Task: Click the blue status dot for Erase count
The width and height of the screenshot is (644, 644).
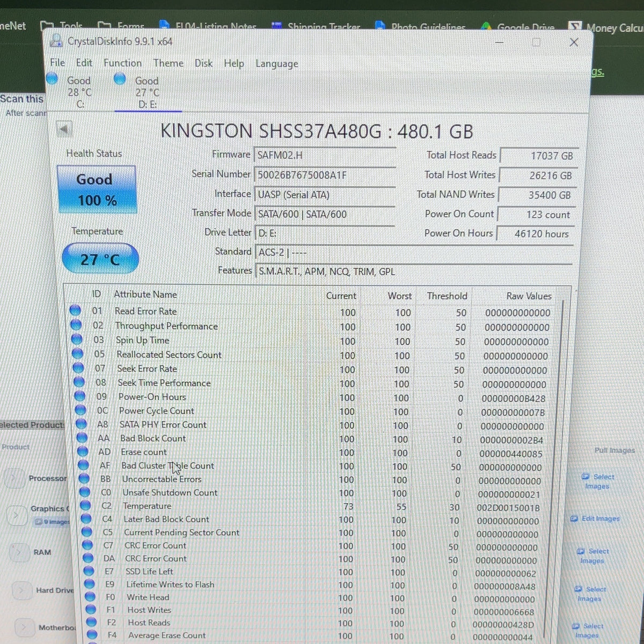Action: coord(83,451)
